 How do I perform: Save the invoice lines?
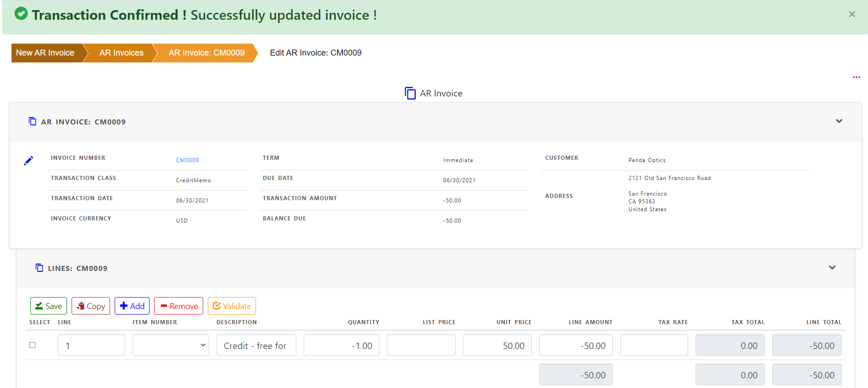pos(49,306)
